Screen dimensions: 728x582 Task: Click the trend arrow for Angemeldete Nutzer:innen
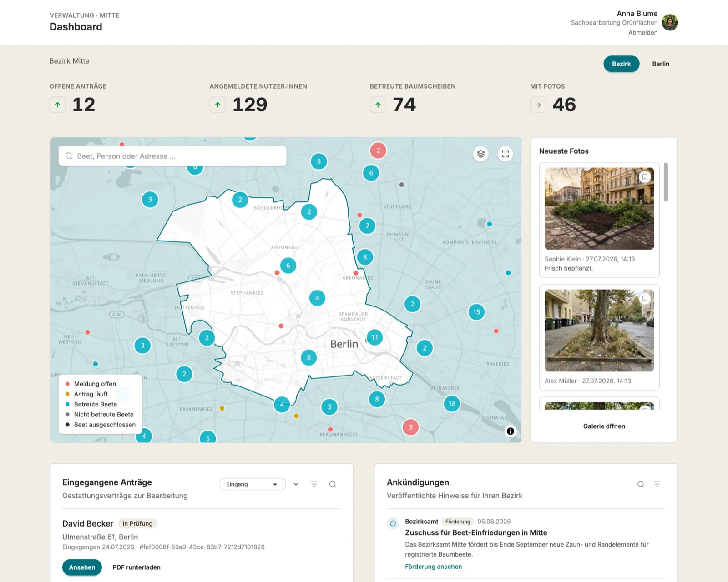[217, 105]
